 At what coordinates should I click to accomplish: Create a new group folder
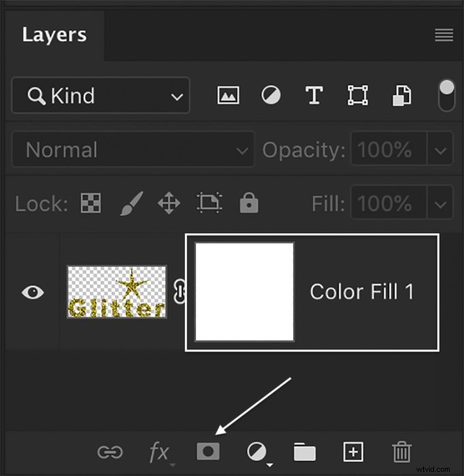click(305, 452)
